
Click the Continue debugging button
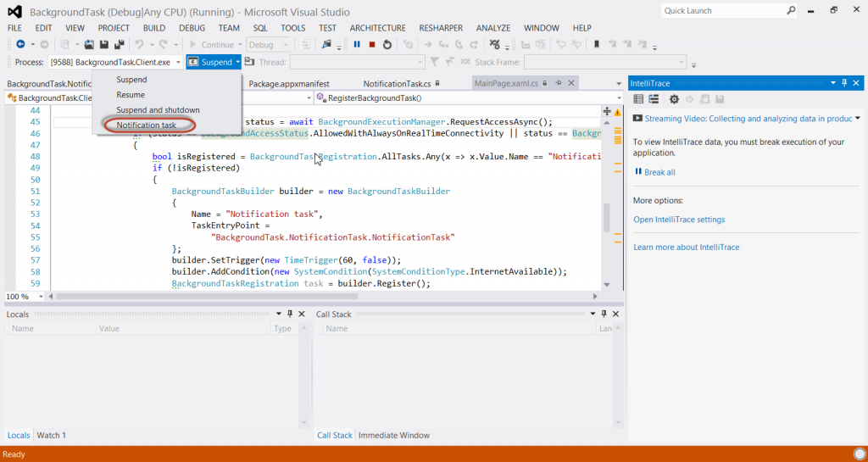(211, 45)
